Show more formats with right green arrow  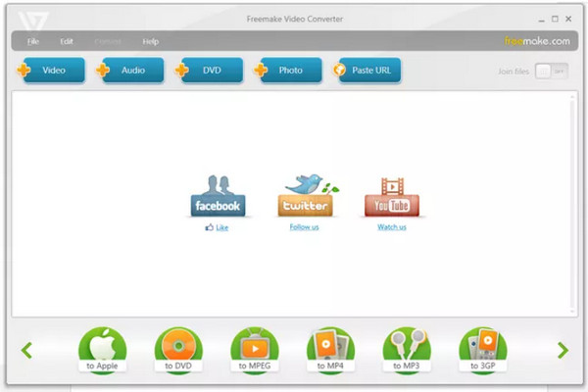563,351
